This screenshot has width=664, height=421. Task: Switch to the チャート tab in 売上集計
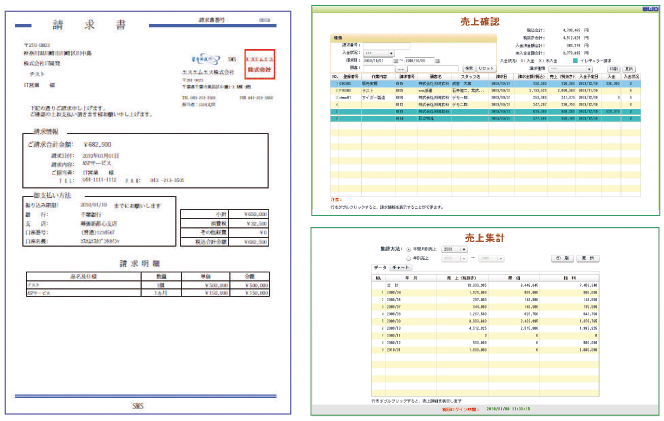click(x=401, y=268)
